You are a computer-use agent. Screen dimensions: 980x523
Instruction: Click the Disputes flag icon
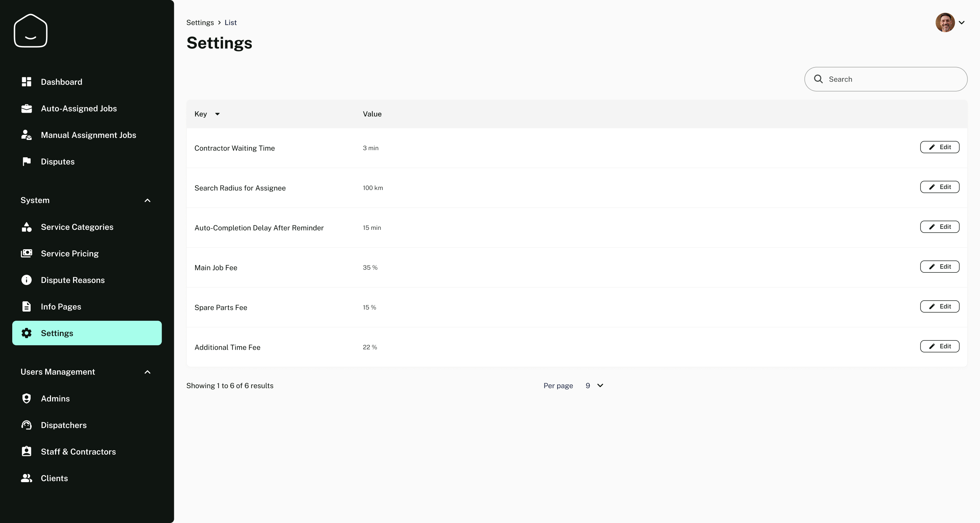tap(26, 161)
